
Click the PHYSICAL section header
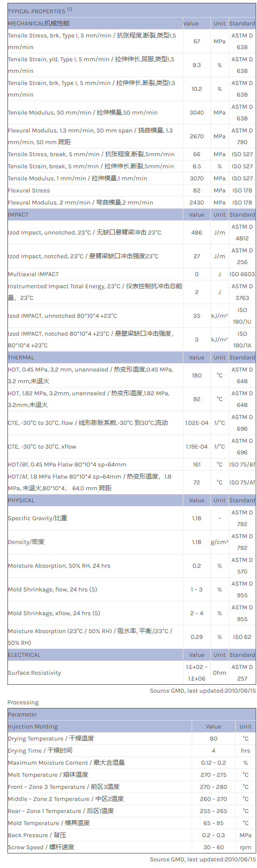point(22,500)
